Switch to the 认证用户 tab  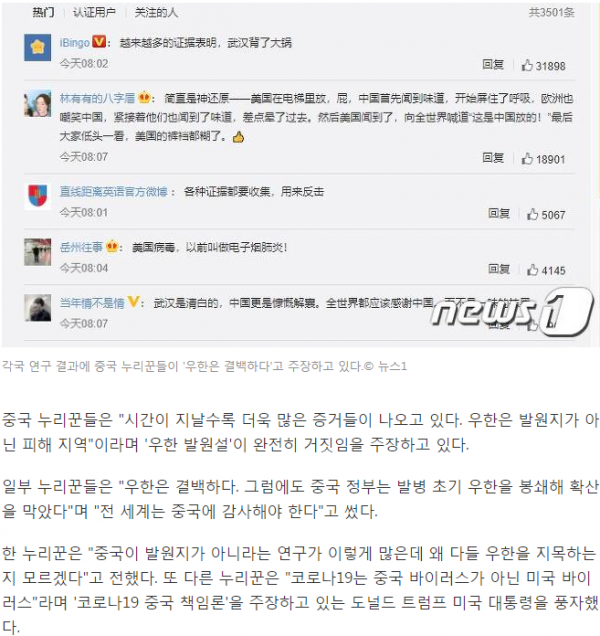click(94, 13)
